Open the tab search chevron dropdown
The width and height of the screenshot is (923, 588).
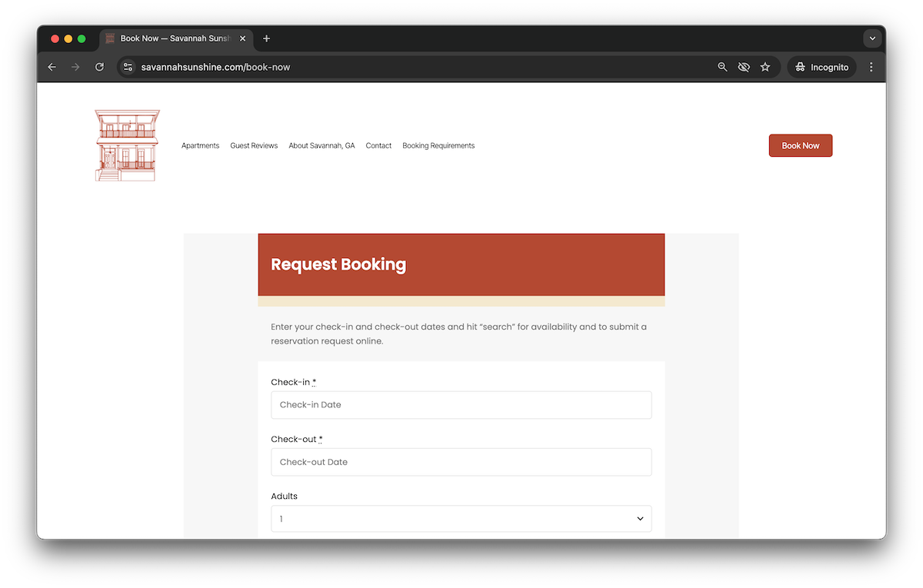[x=872, y=38]
